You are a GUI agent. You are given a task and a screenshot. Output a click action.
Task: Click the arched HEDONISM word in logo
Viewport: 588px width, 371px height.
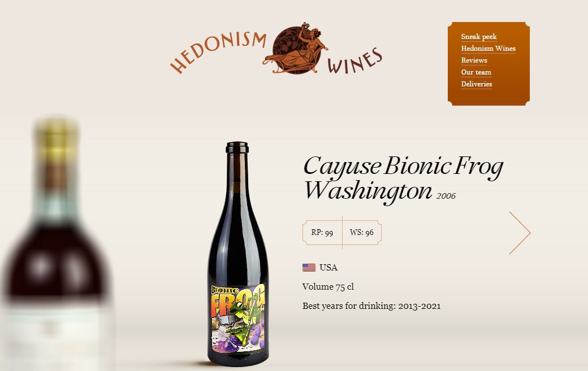(218, 52)
